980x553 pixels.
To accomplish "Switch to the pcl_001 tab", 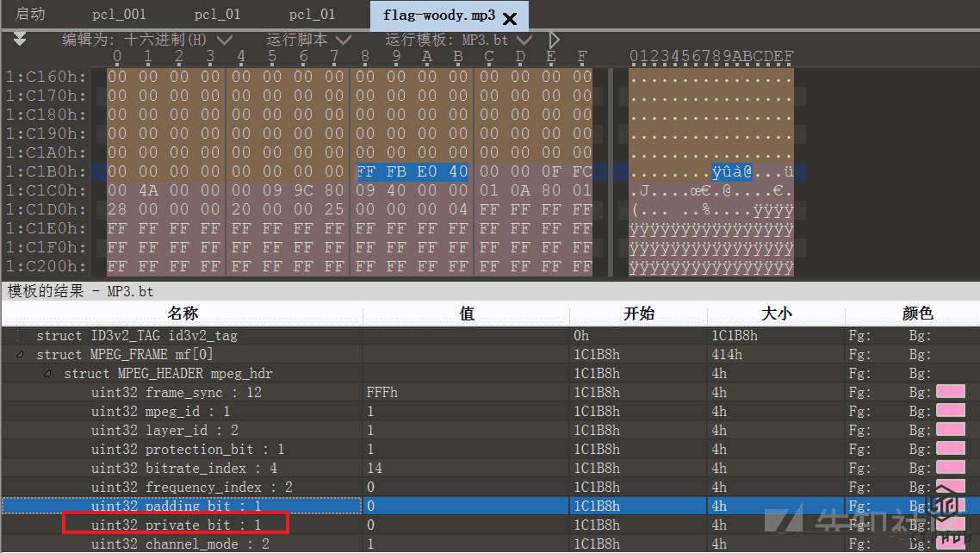I will click(x=119, y=15).
